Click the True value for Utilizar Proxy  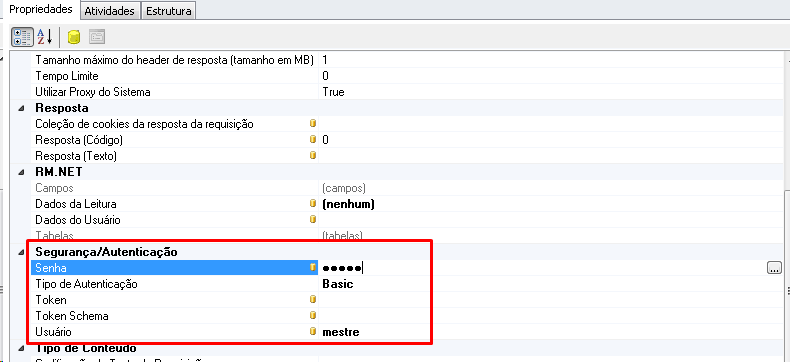334,92
